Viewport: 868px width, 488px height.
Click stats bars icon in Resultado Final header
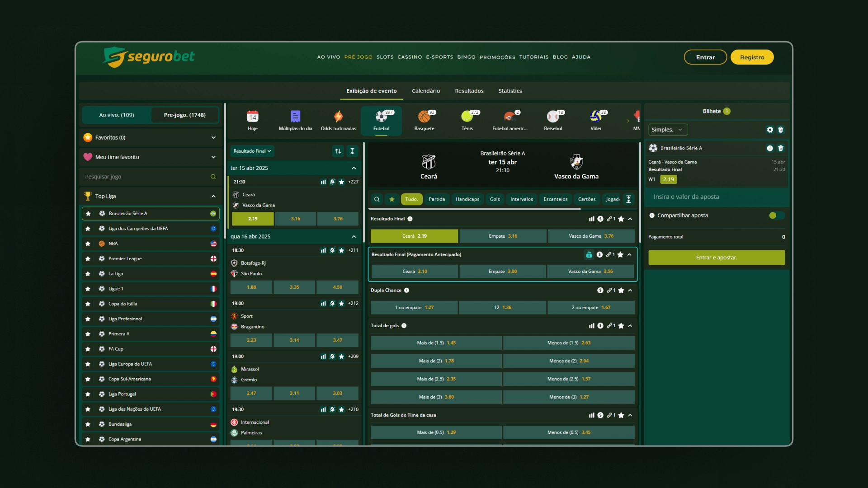tap(592, 219)
